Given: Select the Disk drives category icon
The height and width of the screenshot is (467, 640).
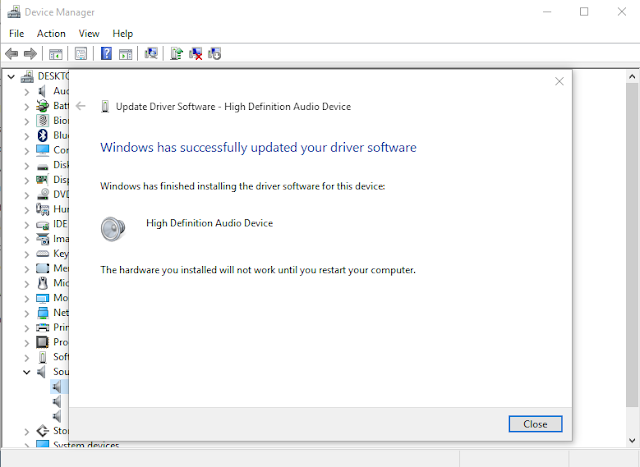Looking at the screenshot, I should [42, 165].
